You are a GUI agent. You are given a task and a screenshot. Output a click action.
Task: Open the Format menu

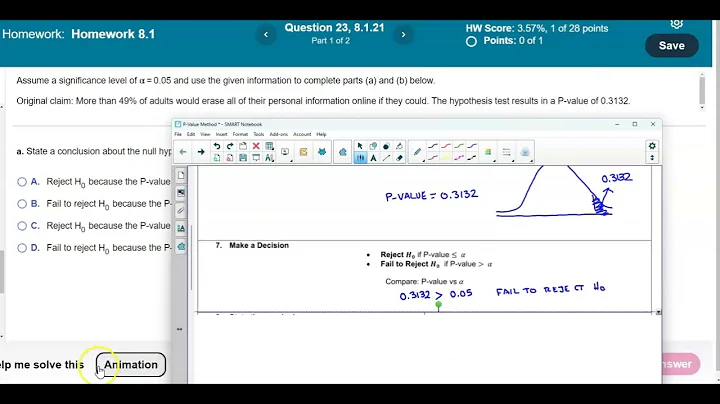click(240, 134)
